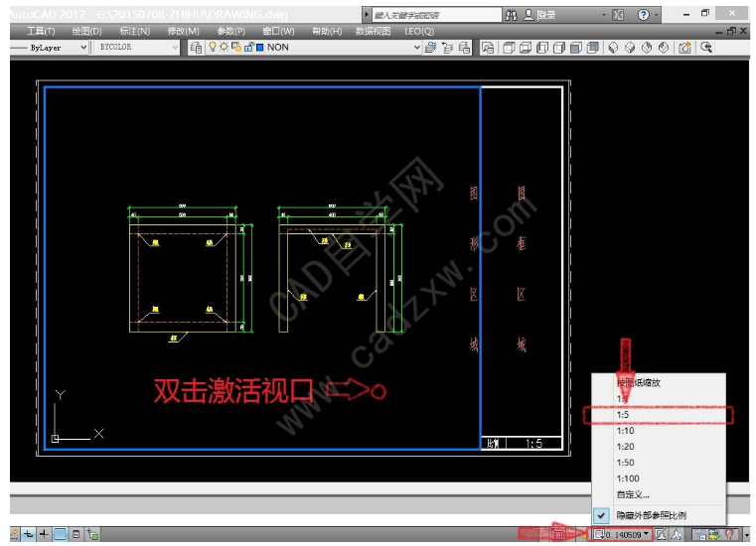Select the Right view cube icon

coord(559,48)
